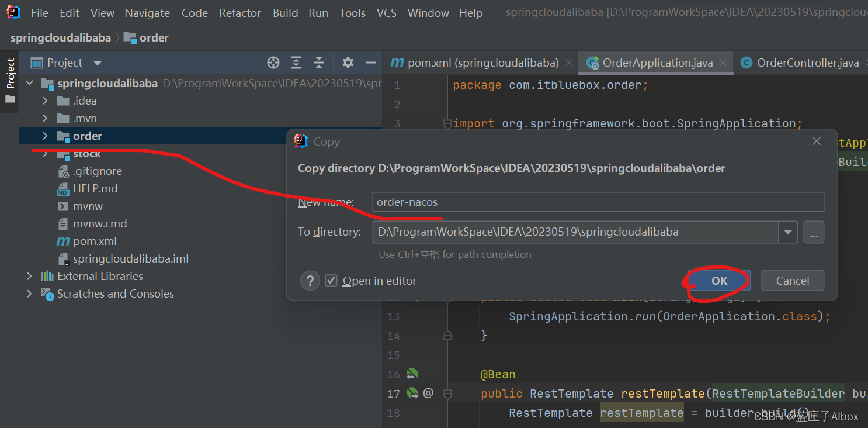Click the vertical Project side tab
This screenshot has width=868, height=428.
[x=10, y=73]
